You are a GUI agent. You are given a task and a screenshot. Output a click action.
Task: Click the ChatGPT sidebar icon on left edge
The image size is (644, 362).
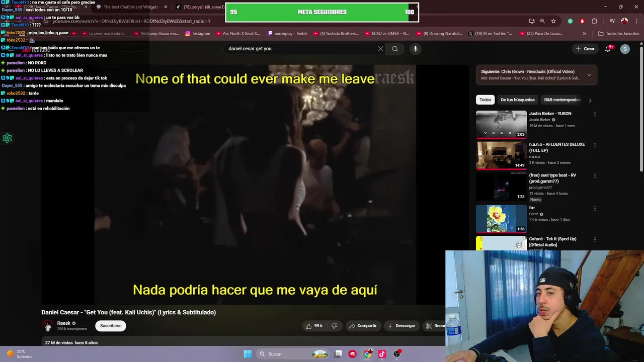(7, 138)
